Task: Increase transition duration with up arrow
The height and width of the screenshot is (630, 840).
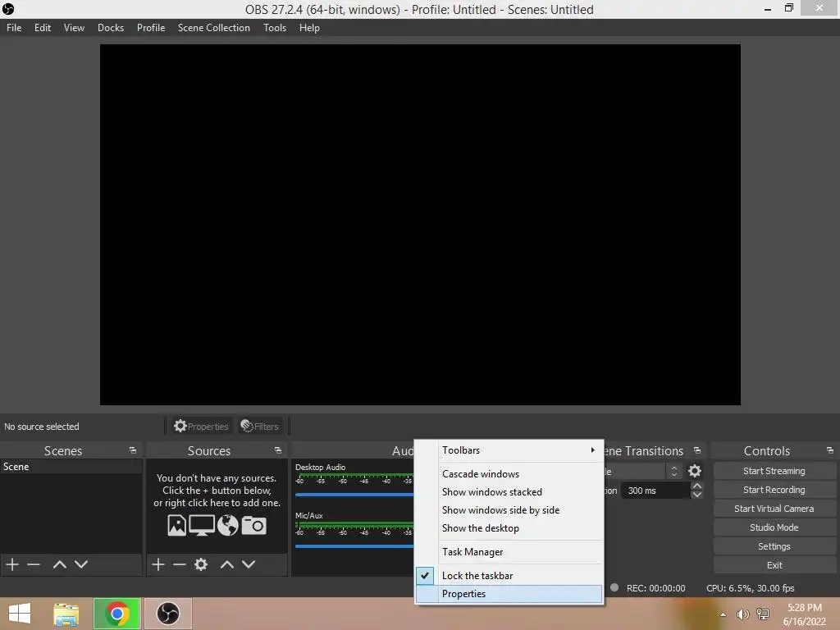Action: (696, 486)
